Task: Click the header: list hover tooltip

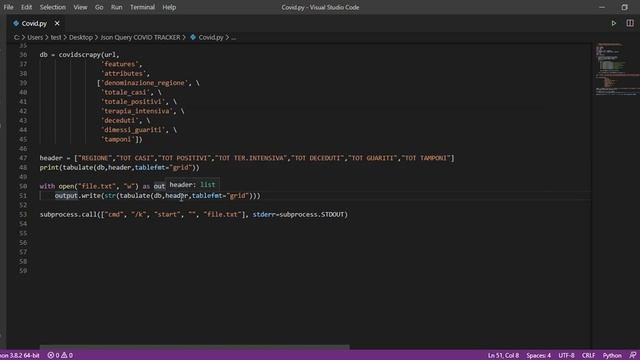Action: (192, 184)
